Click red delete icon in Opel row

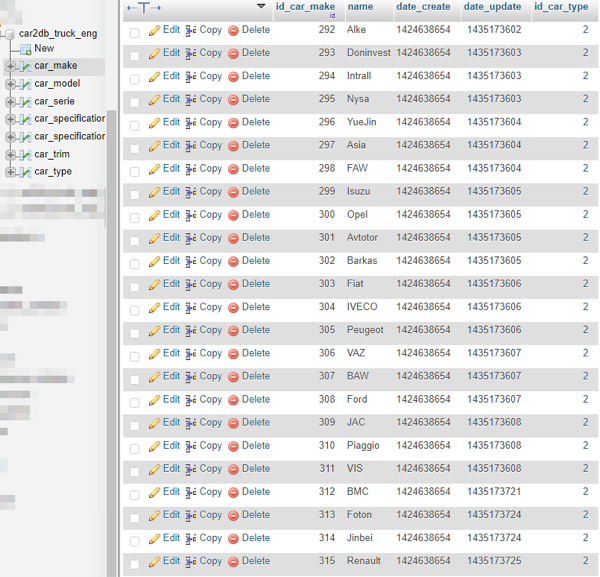tap(233, 215)
